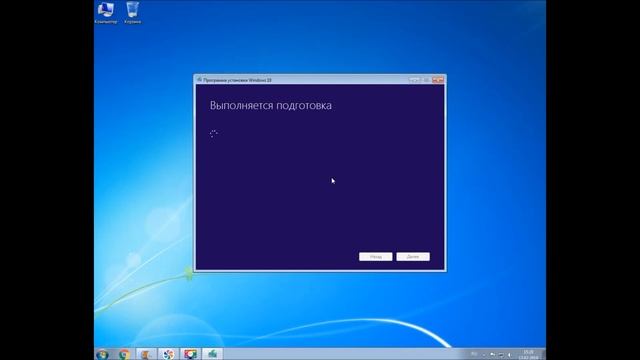Click the Назад button in setup window
Image resolution: width=640 pixels, height=360 pixels.
click(x=376, y=257)
